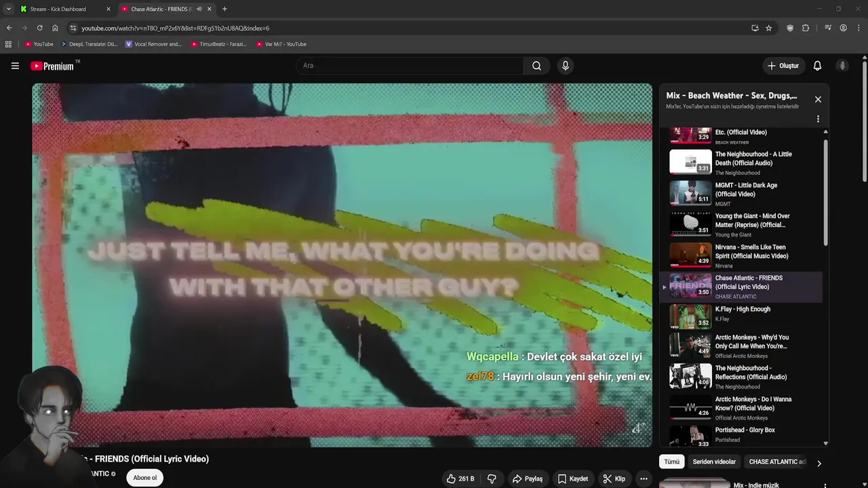Expand tab search dropdown arrow
The image size is (868, 488).
tap(8, 9)
